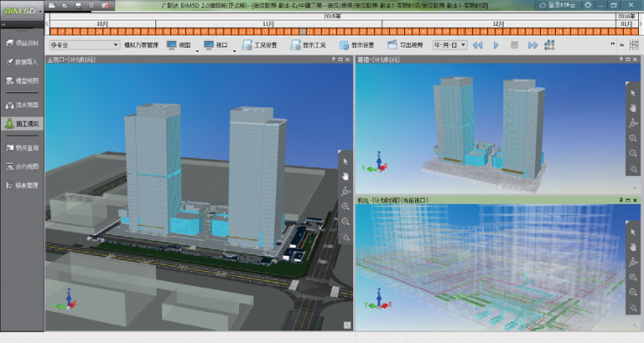Click the 显示设置 button
644x343 pixels.
coord(356,44)
